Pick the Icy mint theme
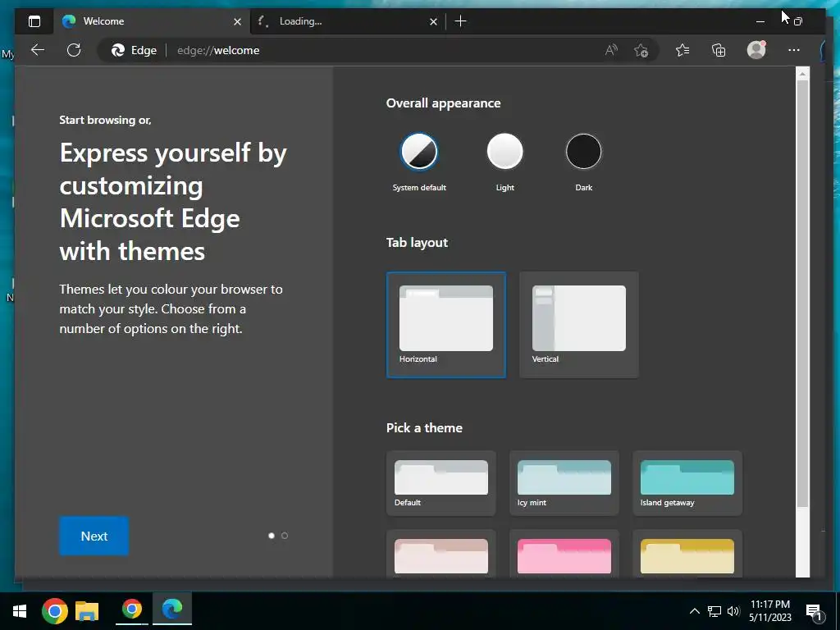The width and height of the screenshot is (840, 630). tap(564, 483)
